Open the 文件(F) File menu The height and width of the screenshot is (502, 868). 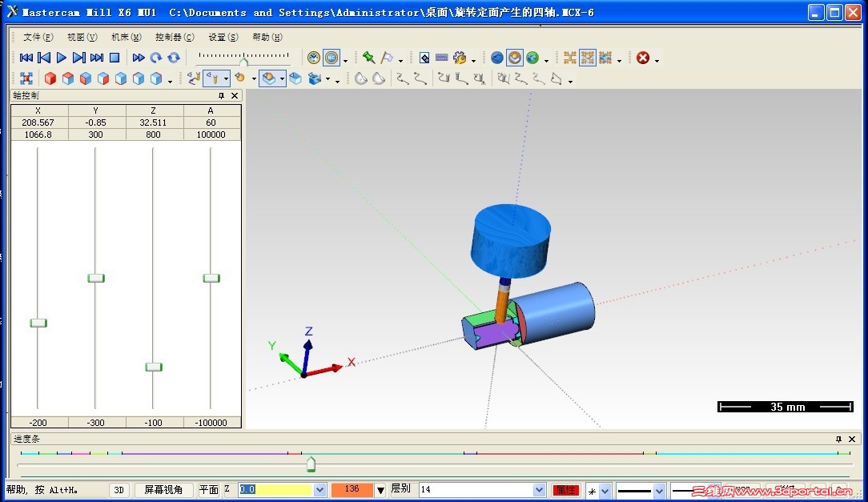coord(38,37)
